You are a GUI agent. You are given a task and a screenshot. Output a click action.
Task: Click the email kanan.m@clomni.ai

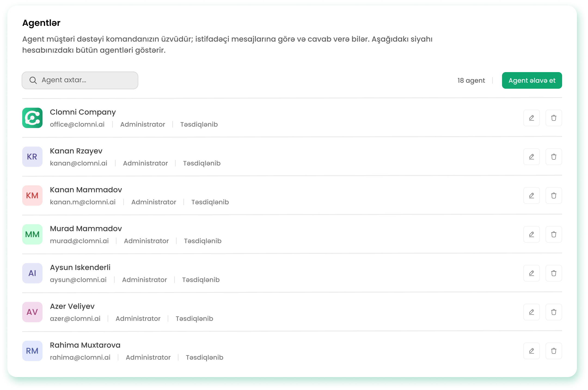pyautogui.click(x=83, y=202)
